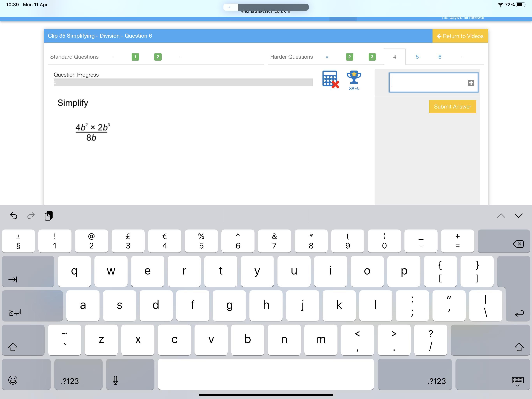The image size is (532, 399).
Task: Toggle the left shift key
Action: tap(23, 340)
